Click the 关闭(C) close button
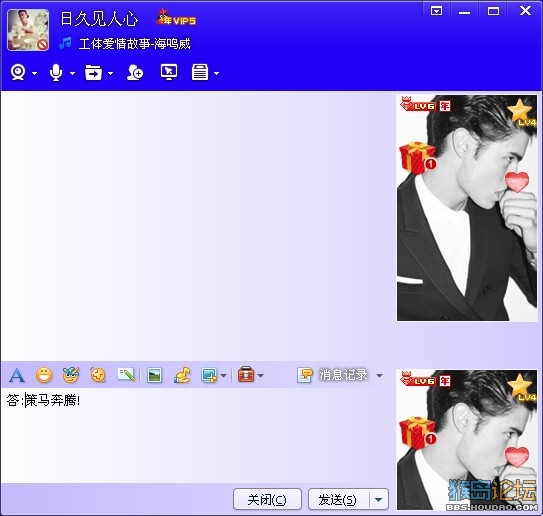 click(x=267, y=499)
